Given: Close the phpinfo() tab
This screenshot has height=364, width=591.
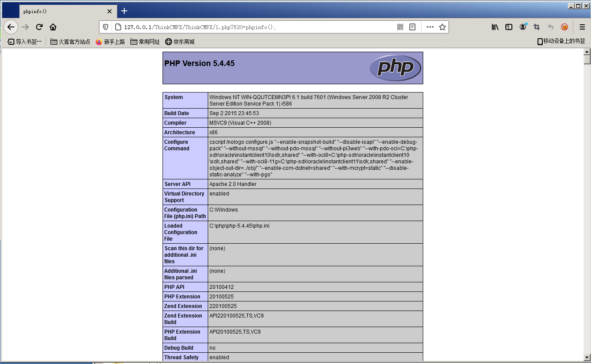Looking at the screenshot, I should [x=110, y=11].
